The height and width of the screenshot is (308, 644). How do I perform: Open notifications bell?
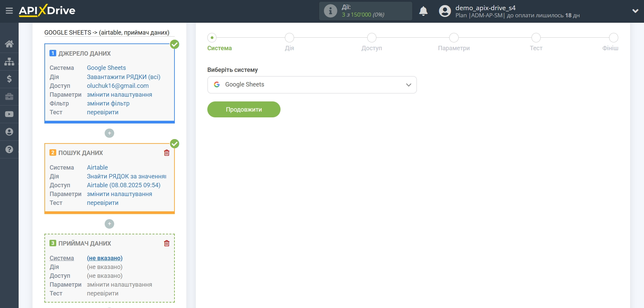423,11
